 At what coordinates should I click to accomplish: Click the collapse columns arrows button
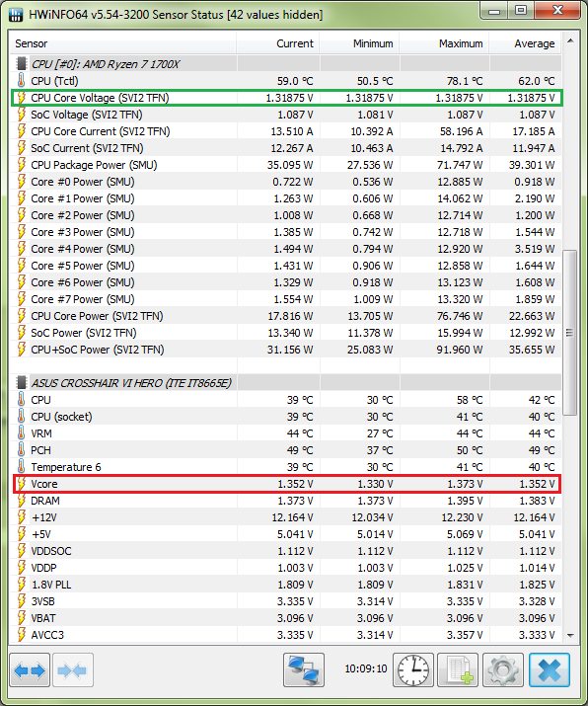pyautogui.click(x=73, y=670)
